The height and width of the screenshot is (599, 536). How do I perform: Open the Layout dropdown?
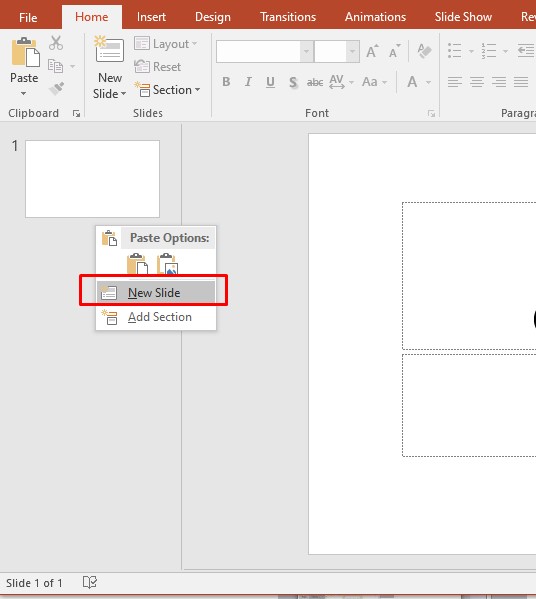(x=165, y=44)
